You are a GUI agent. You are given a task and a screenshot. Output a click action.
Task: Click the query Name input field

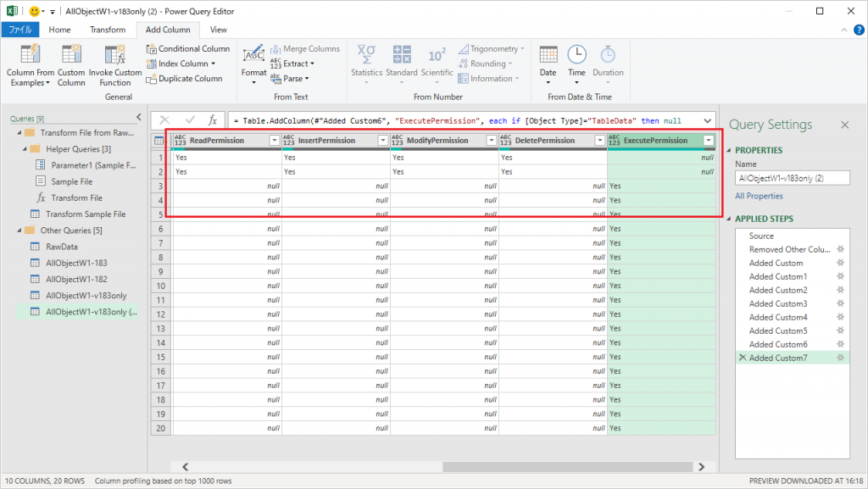coord(792,179)
